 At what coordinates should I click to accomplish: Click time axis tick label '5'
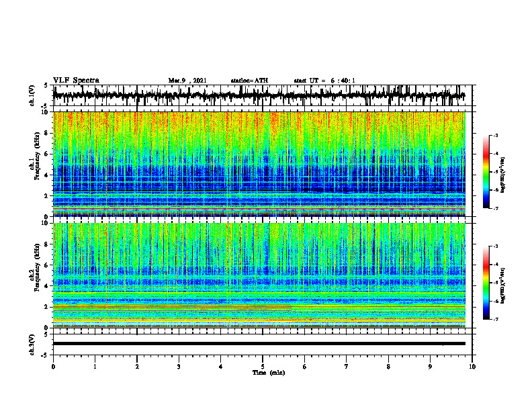(x=263, y=367)
